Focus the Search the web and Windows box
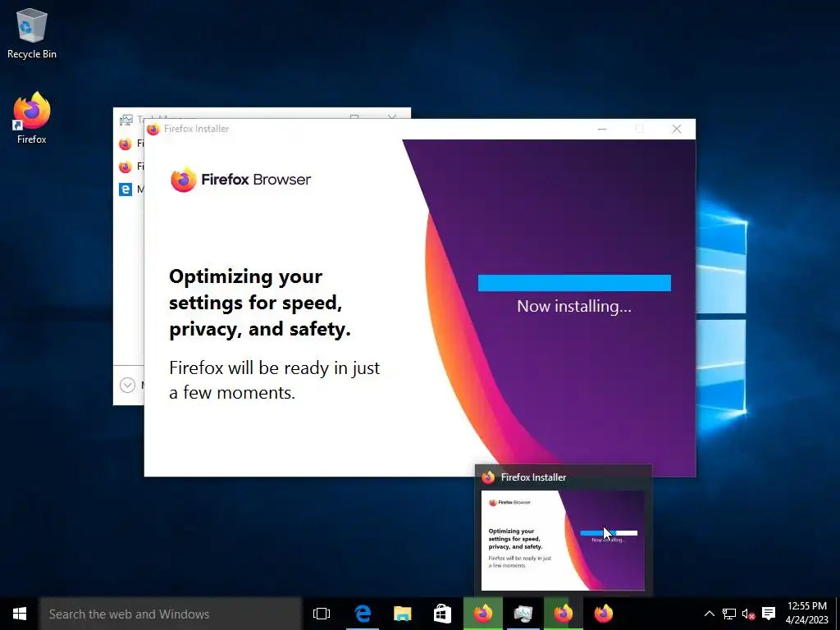The image size is (840, 630). coord(171,614)
